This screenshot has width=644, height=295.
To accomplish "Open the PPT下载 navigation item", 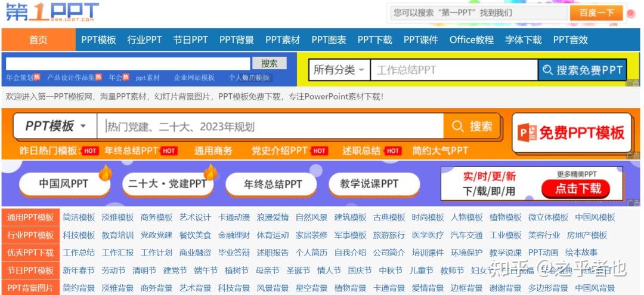I will click(x=374, y=40).
